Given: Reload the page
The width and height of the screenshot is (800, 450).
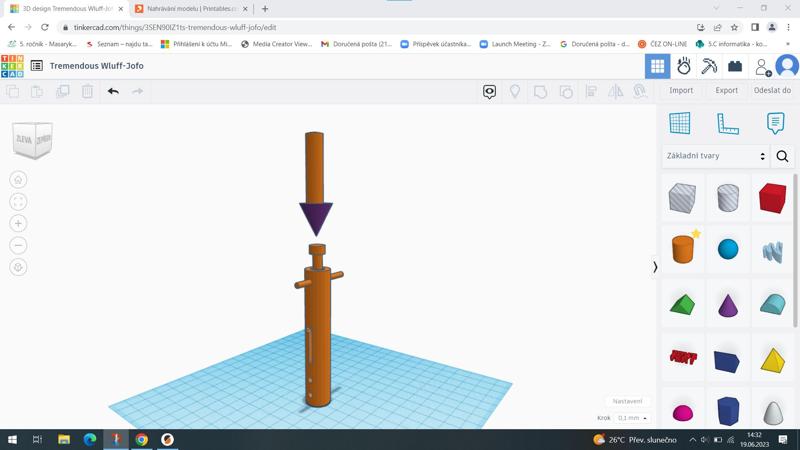Looking at the screenshot, I should point(45,28).
